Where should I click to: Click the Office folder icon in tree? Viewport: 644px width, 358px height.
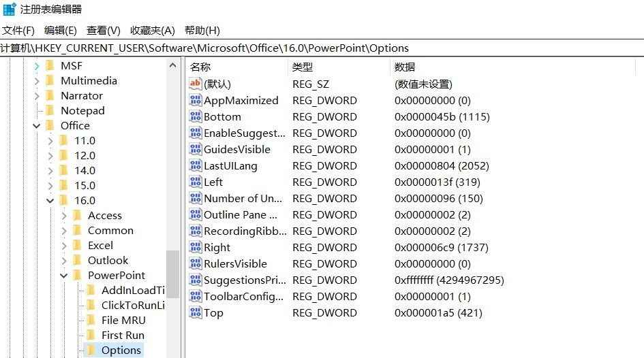pyautogui.click(x=50, y=125)
